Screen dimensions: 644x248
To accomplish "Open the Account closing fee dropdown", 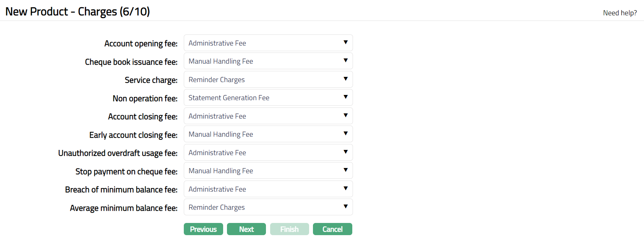I will 268,116.
